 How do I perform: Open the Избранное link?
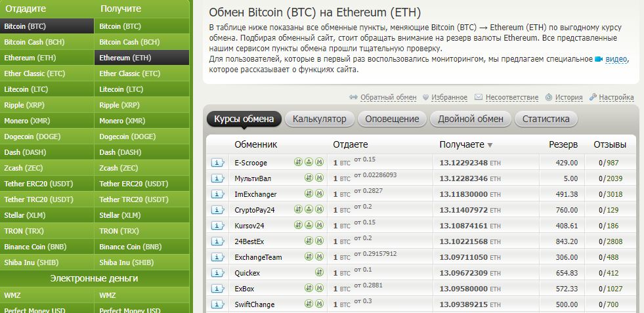tap(449, 97)
